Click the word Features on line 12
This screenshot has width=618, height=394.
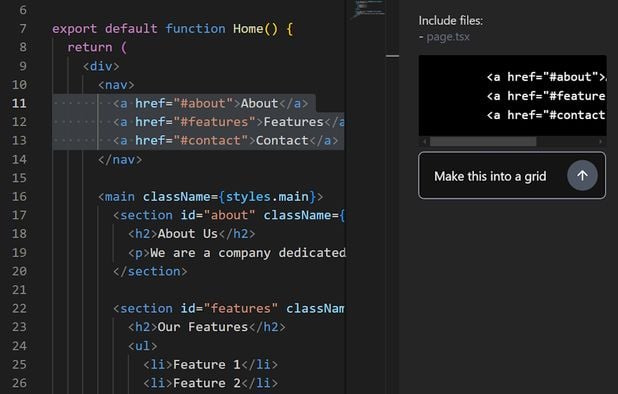point(294,122)
